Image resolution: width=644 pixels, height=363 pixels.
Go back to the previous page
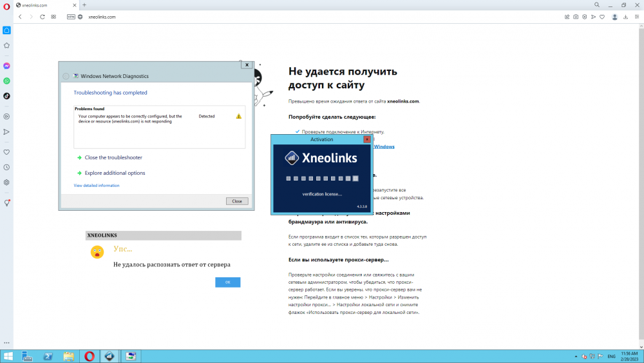coord(20,17)
